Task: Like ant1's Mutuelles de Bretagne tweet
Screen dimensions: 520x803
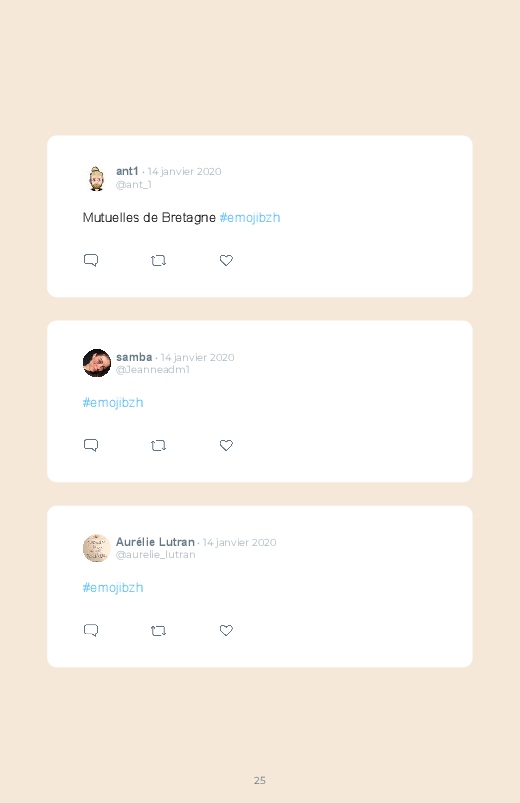Action: [226, 260]
